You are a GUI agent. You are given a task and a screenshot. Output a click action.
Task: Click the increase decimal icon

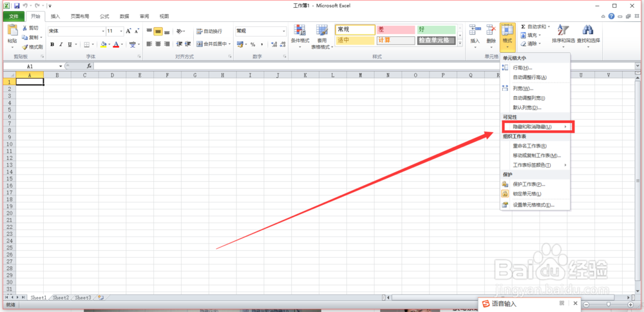coord(274,44)
